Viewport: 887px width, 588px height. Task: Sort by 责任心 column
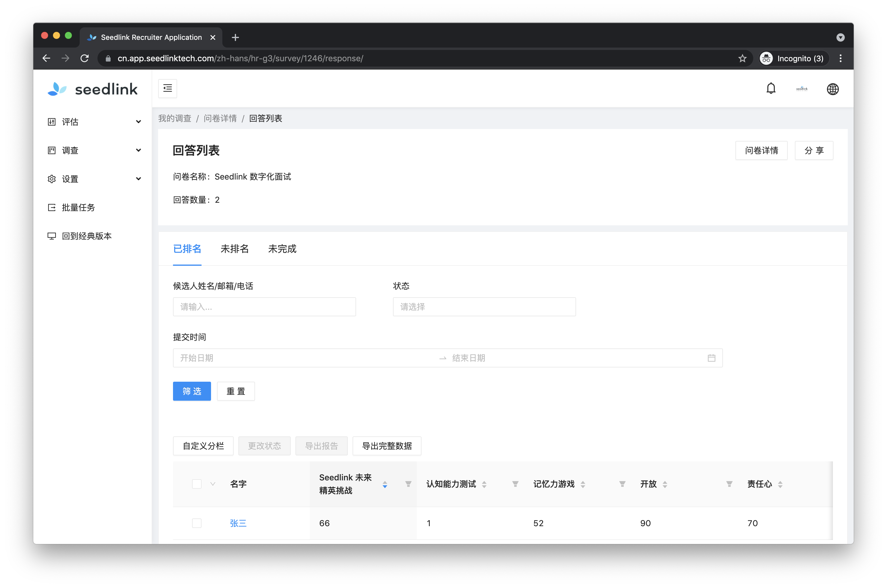click(780, 484)
